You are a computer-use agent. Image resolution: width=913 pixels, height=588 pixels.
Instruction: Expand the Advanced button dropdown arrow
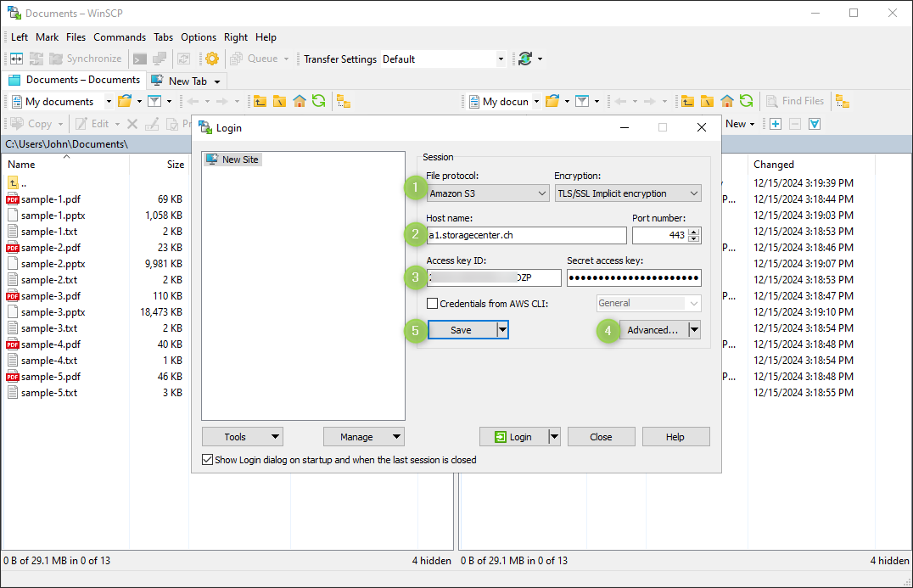[x=694, y=330]
